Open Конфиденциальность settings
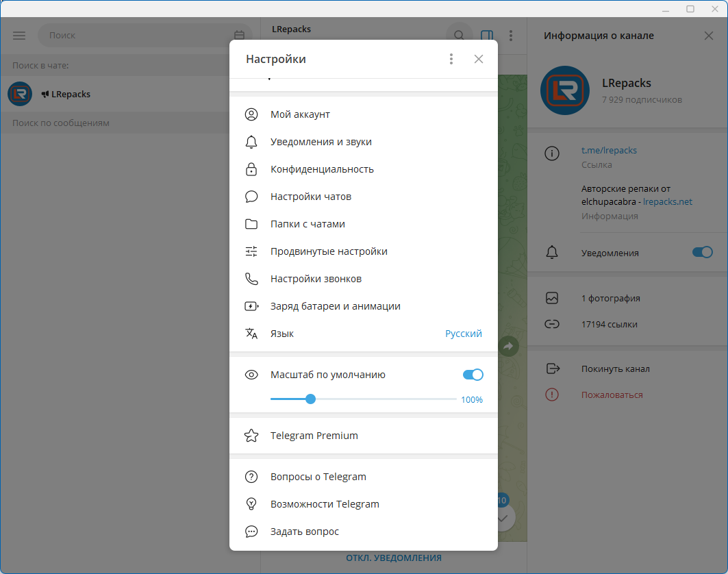Screen dimensions: 728x574 point(364,169)
